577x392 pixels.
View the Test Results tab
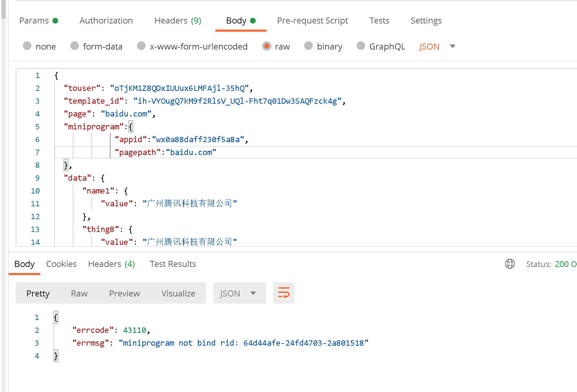tap(173, 264)
